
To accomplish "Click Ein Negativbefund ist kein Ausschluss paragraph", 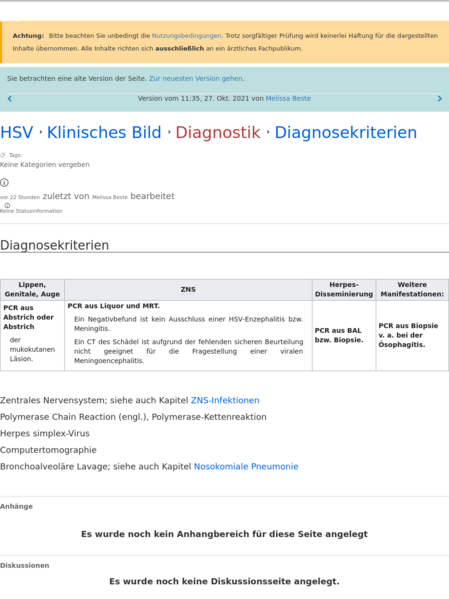I will coord(188,324).
